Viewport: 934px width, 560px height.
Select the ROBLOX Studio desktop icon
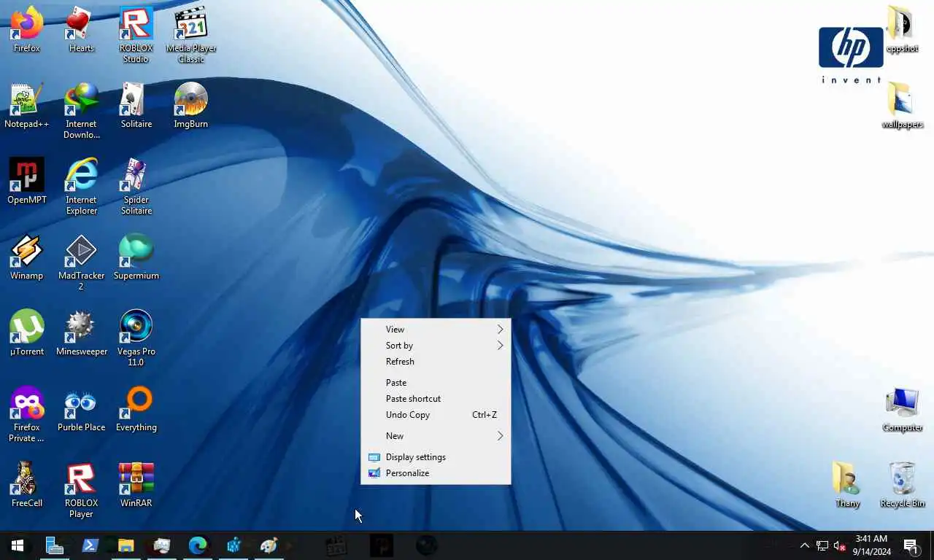pos(136,36)
